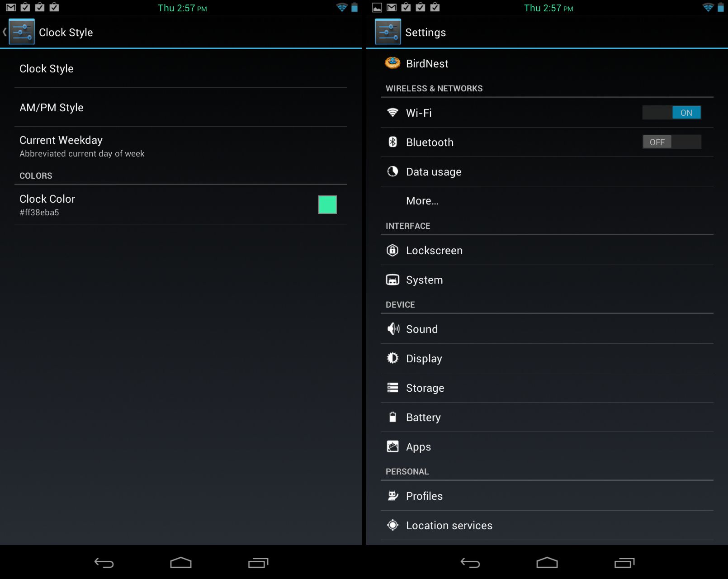Screen dimensions: 728x579
Task: Tap the Display brightness icon
Action: [392, 358]
